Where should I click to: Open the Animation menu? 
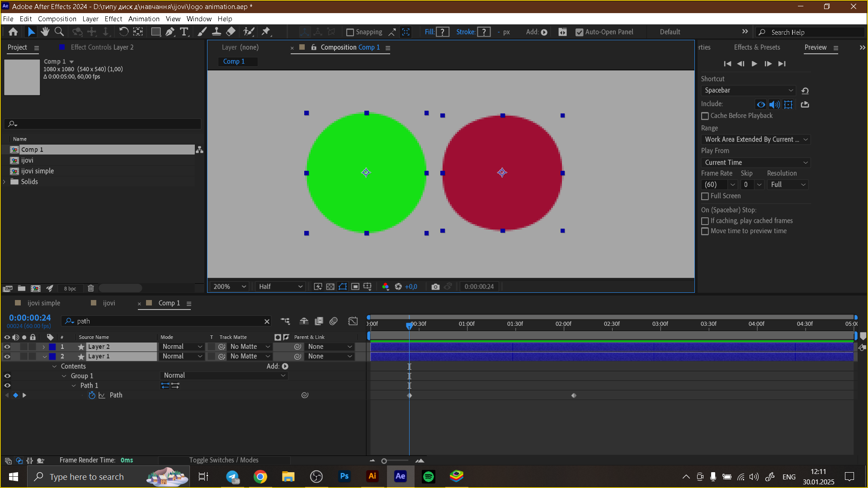tap(143, 19)
